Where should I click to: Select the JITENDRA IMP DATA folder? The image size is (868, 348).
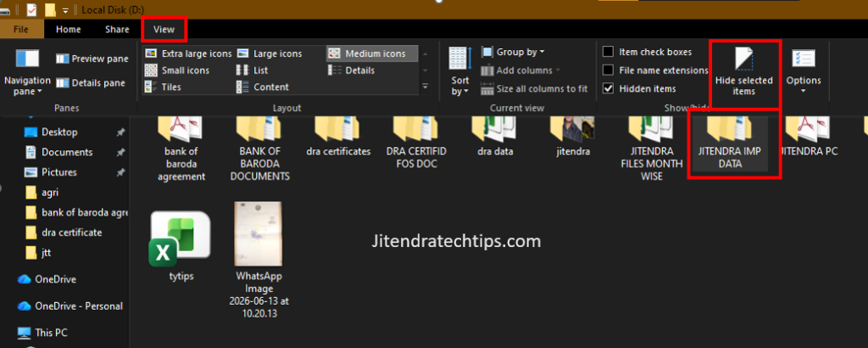tap(730, 143)
